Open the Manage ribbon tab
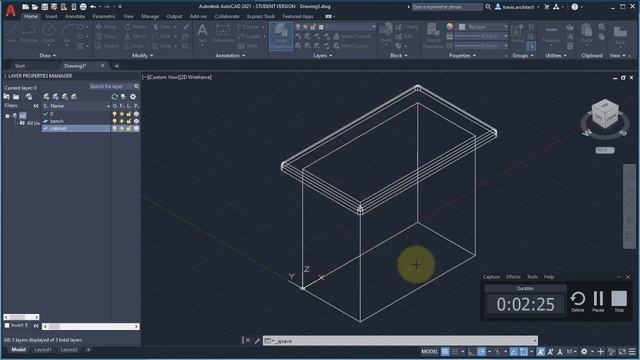 pyautogui.click(x=150, y=16)
